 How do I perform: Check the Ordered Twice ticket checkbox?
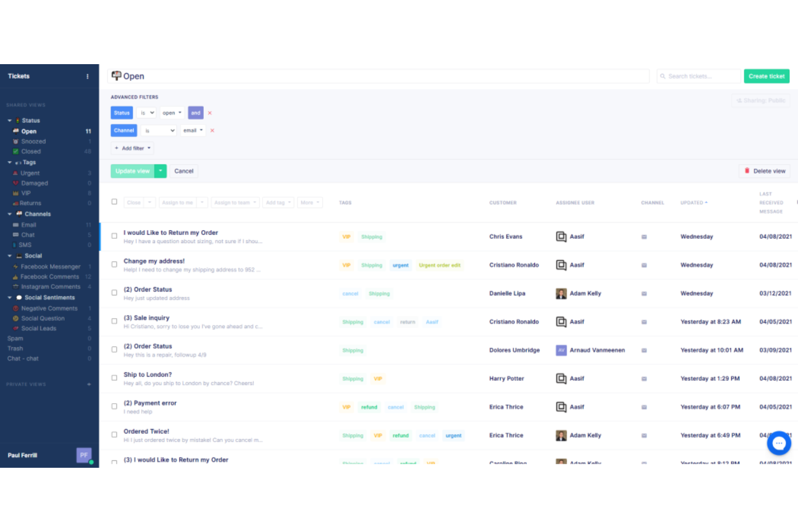(114, 434)
